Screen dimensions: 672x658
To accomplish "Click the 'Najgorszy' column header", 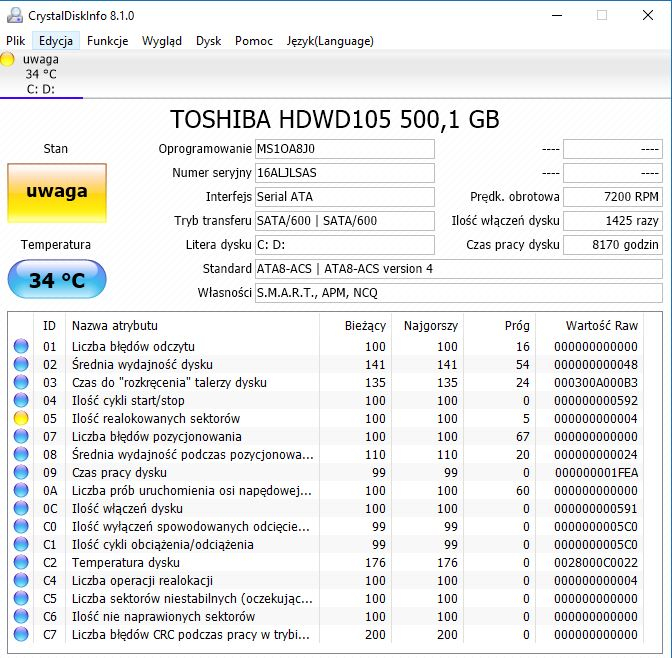I will point(427,326).
